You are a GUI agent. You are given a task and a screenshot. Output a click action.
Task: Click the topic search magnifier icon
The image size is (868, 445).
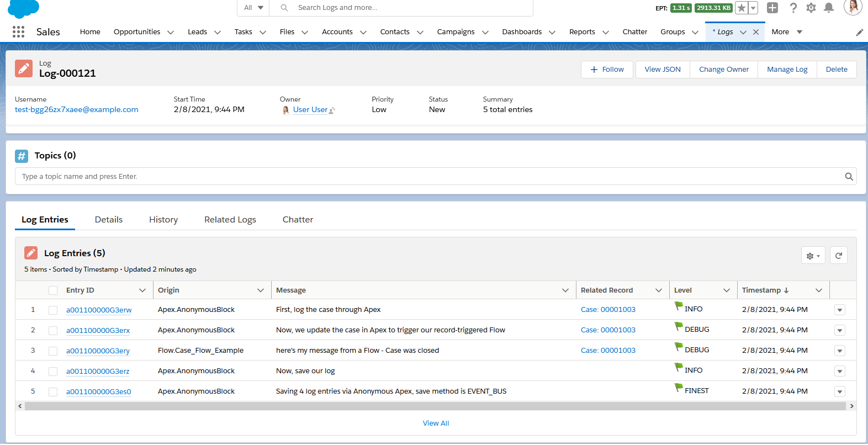849,177
